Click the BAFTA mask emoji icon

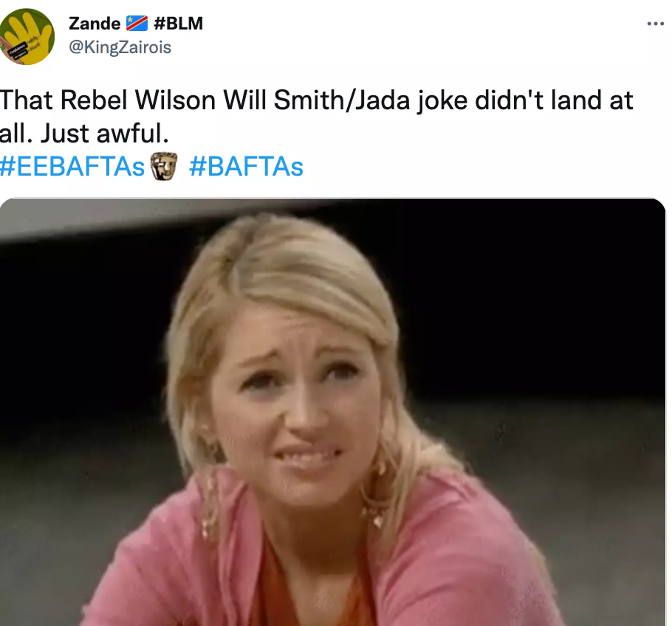(164, 167)
